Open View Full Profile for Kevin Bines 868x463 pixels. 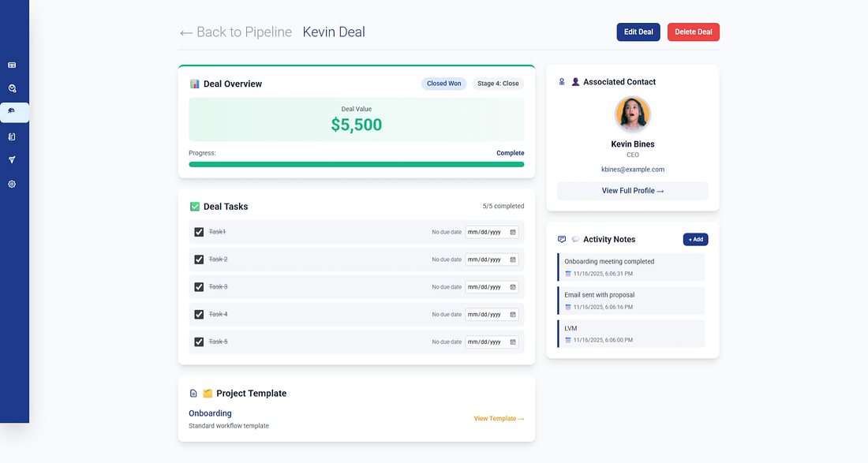[x=633, y=191]
